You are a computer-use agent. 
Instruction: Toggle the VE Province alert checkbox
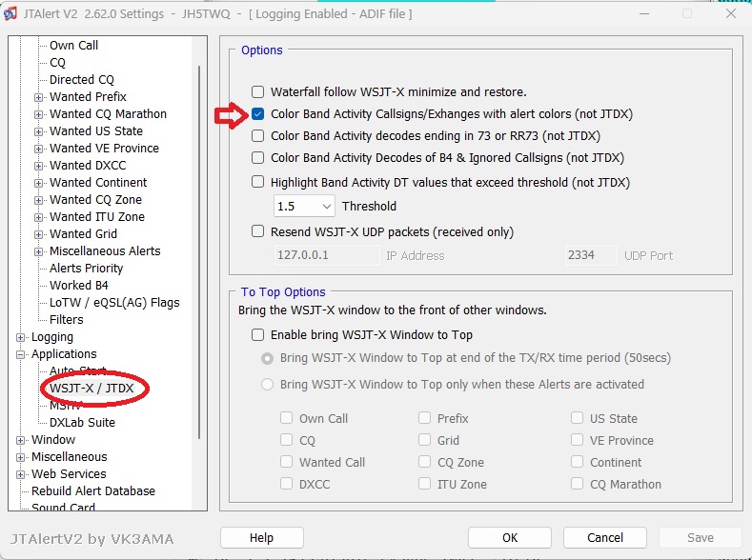pos(577,440)
